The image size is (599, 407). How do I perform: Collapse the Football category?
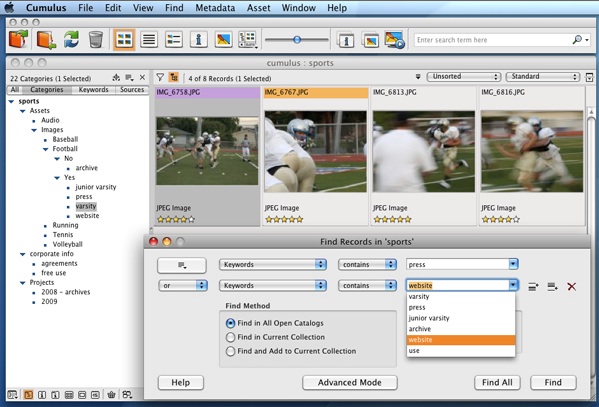46,149
